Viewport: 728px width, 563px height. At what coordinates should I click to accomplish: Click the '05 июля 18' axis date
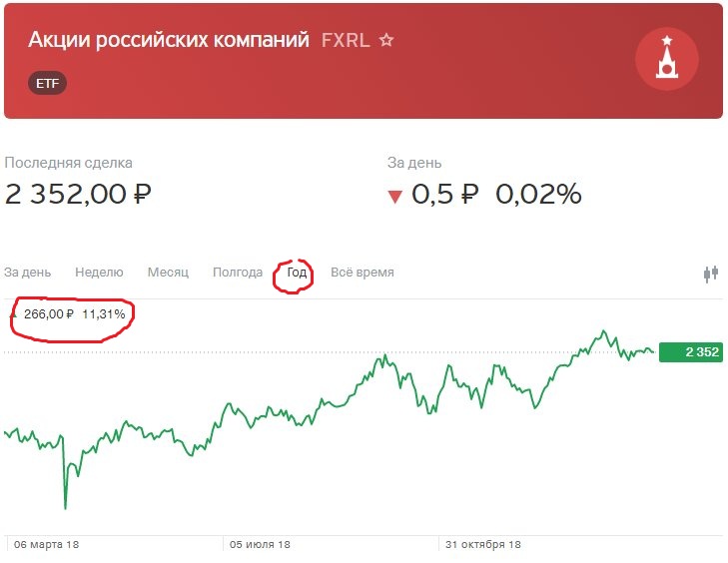coord(260,544)
